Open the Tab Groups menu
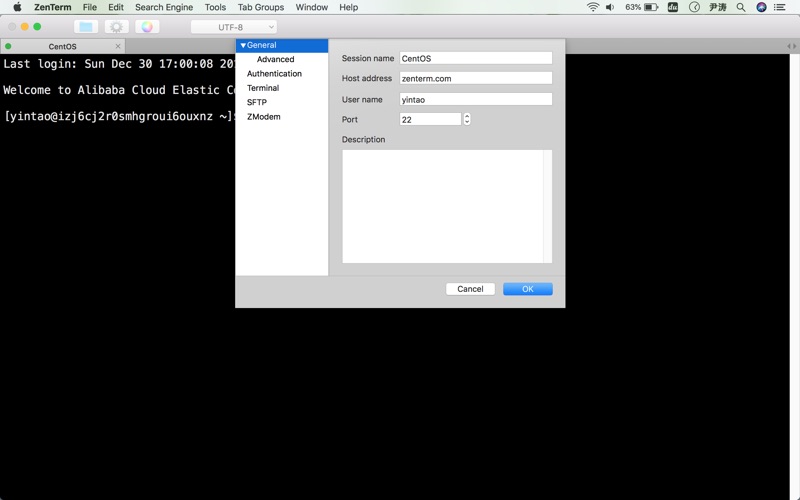Screen dimensions: 800x500 261,7
